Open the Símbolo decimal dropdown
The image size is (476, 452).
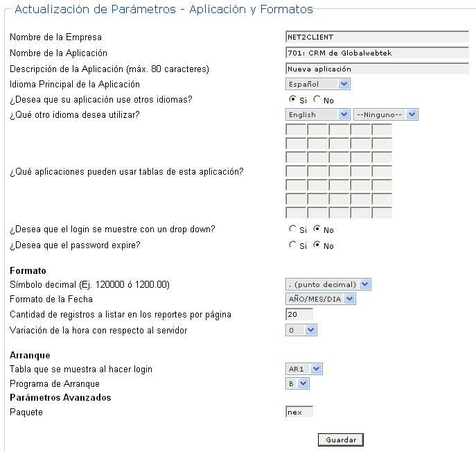tap(328, 284)
